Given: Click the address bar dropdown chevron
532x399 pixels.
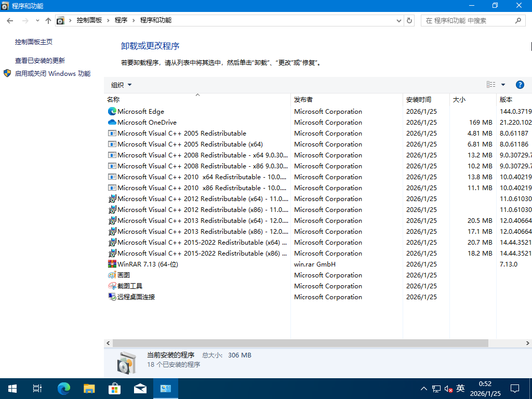Looking at the screenshot, I should 399,21.
